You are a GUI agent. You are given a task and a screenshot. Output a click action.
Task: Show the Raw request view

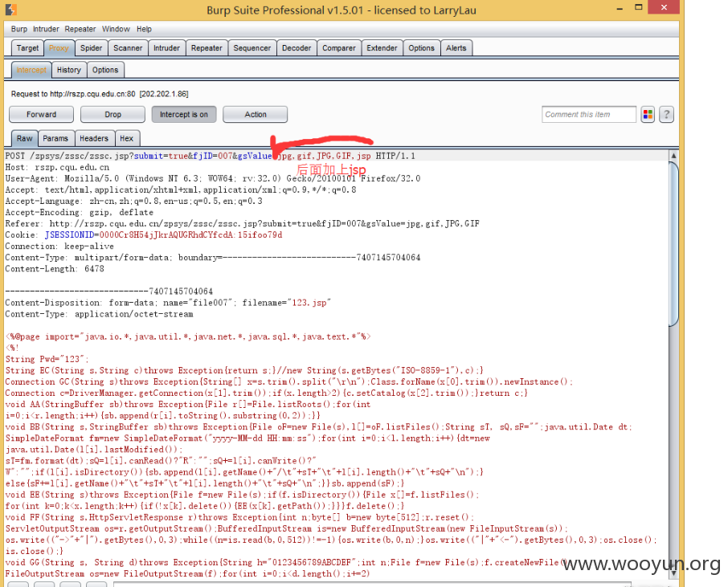point(25,138)
